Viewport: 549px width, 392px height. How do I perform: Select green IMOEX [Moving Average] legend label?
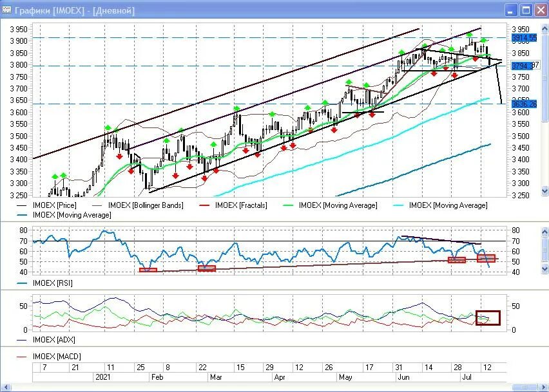[338, 205]
